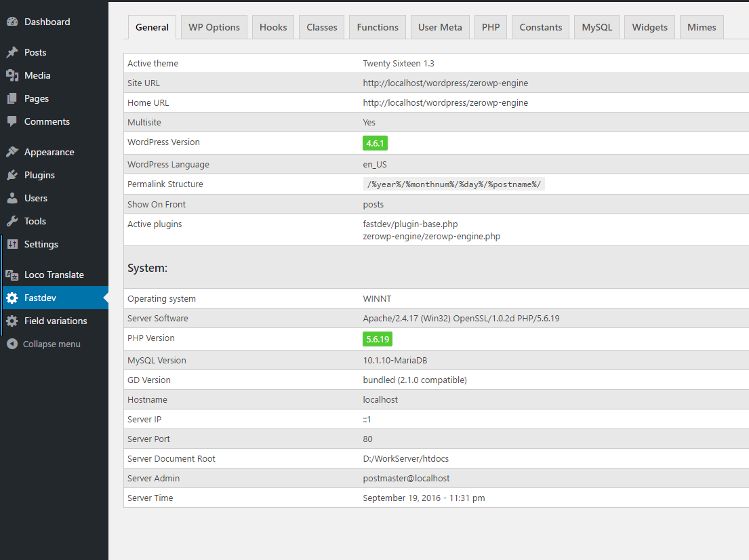Click the Media library icon
The height and width of the screenshot is (560, 749).
(12, 75)
